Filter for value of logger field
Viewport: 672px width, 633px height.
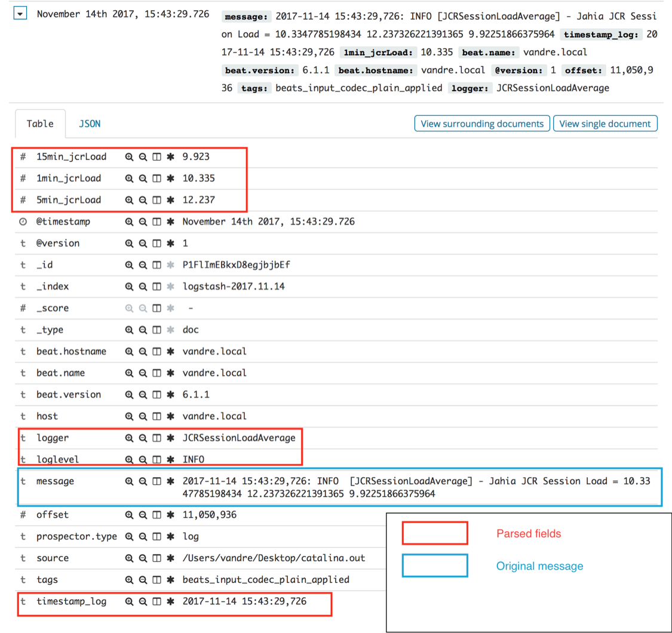(128, 438)
